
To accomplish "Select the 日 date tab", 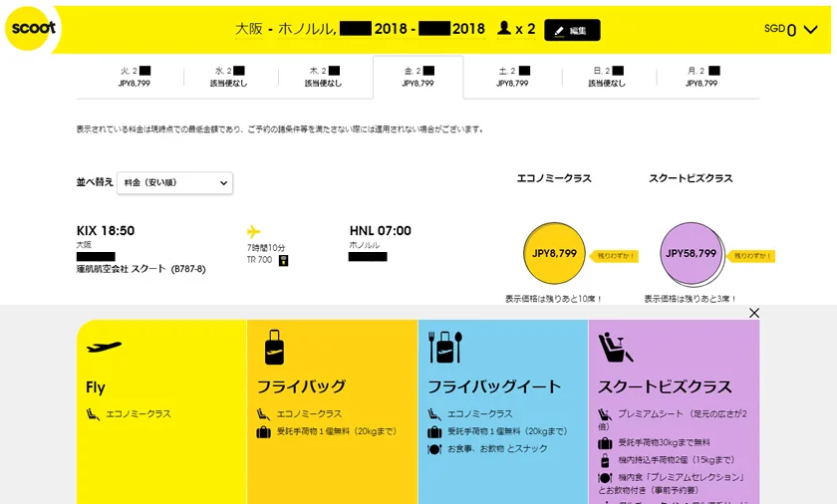I will 607,77.
